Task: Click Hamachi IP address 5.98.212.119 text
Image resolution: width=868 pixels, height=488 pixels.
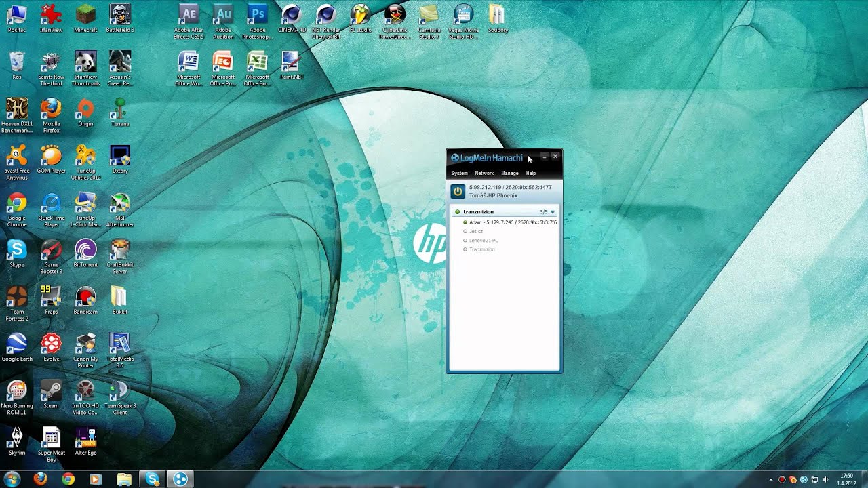Action: (x=485, y=187)
